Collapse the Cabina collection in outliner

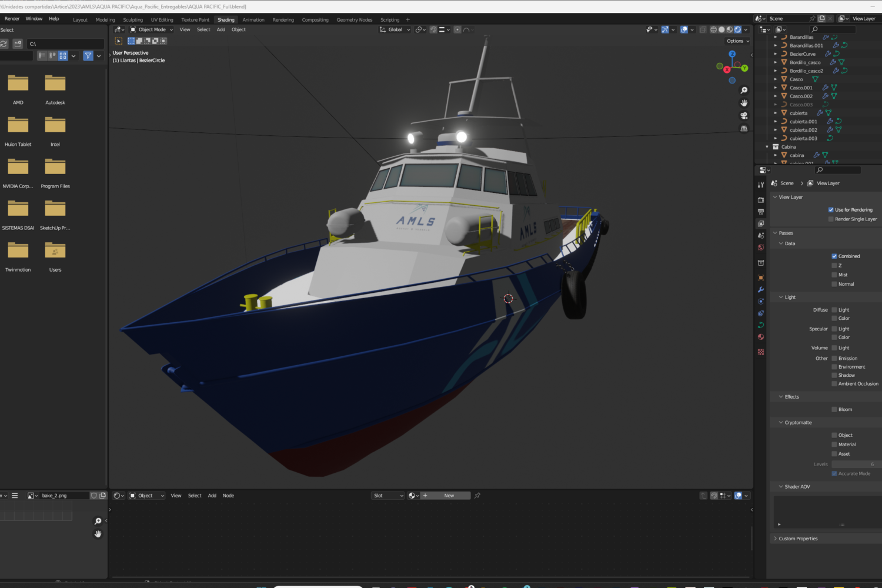point(767,147)
